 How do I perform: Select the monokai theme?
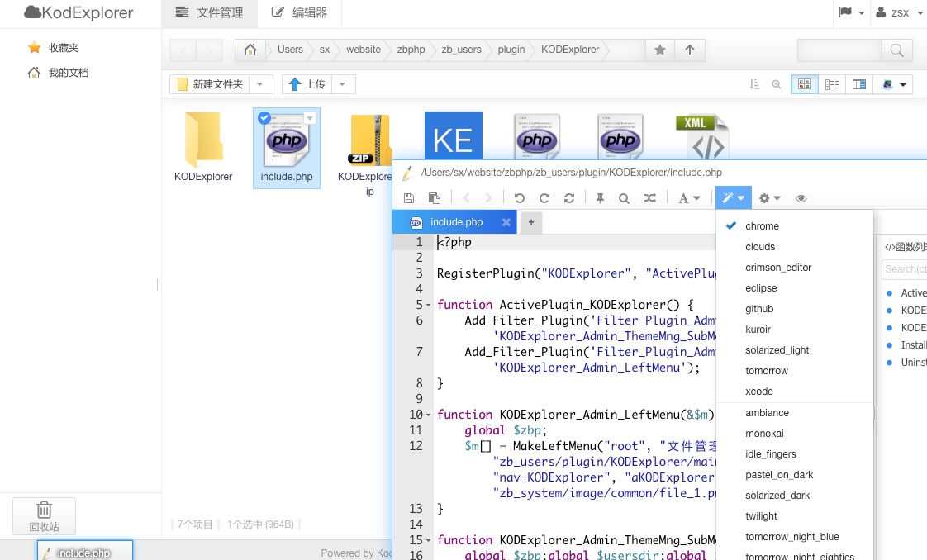(795, 434)
